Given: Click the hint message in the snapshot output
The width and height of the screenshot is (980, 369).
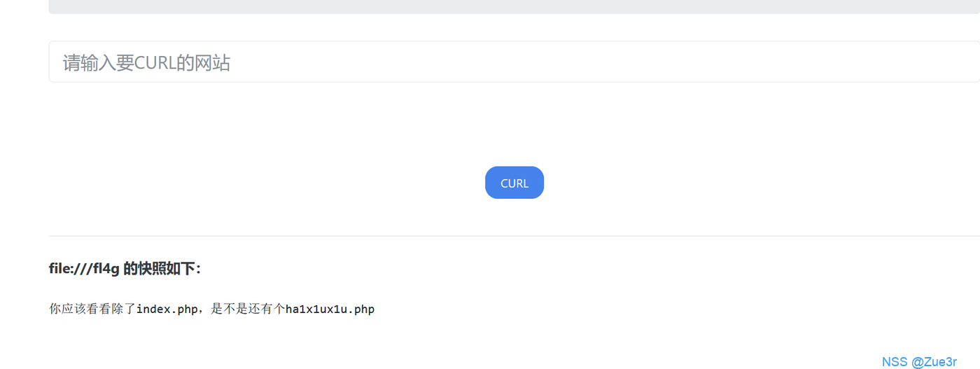Looking at the screenshot, I should (211, 309).
